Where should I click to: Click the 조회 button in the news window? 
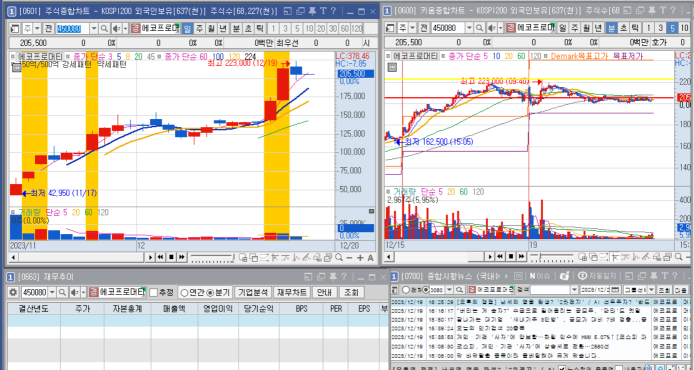pyautogui.click(x=664, y=289)
